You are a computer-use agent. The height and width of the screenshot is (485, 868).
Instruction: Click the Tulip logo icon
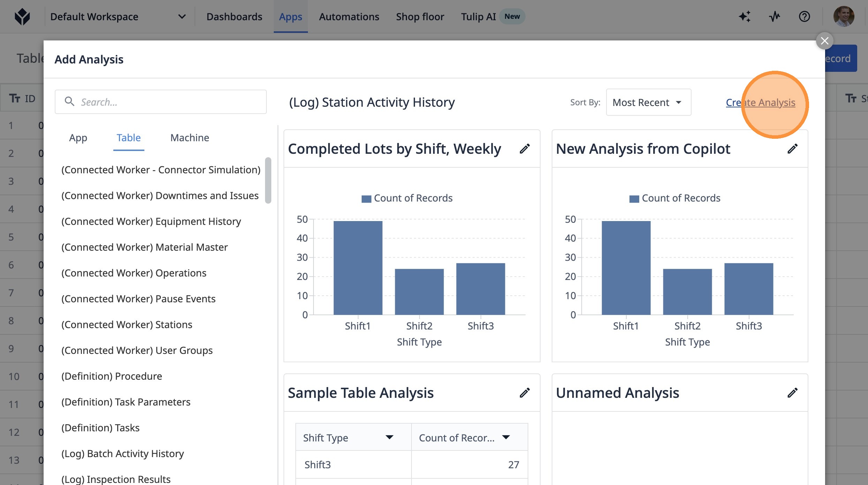(22, 16)
